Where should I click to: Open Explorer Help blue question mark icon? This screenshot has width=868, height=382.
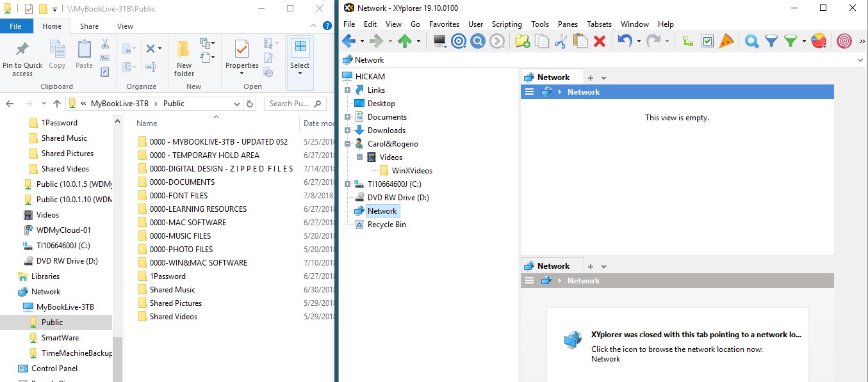[x=327, y=26]
